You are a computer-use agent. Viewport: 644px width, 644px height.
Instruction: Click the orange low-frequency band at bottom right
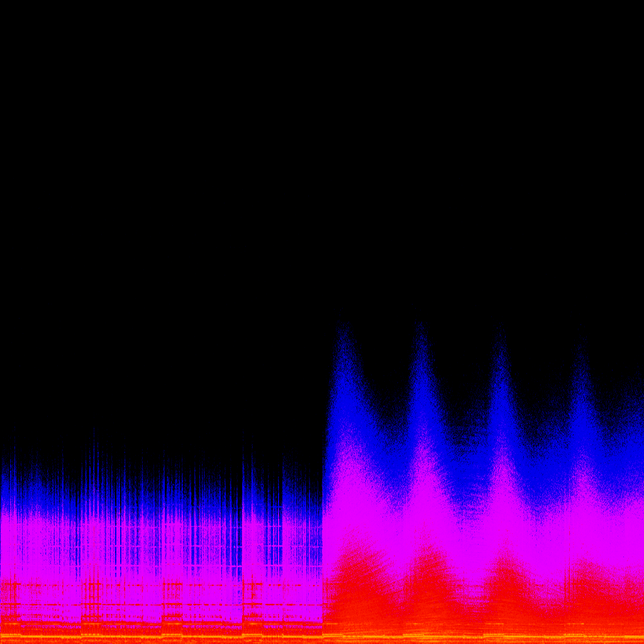(503, 634)
